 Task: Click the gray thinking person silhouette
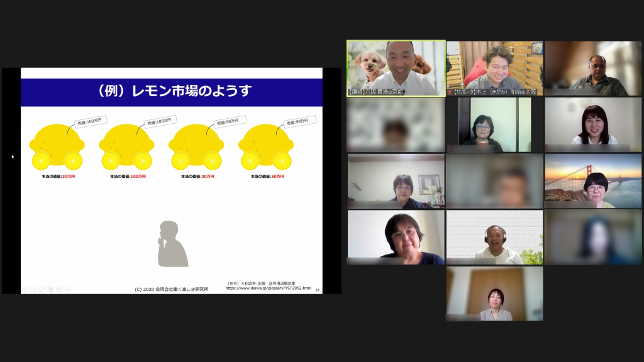[x=172, y=244]
